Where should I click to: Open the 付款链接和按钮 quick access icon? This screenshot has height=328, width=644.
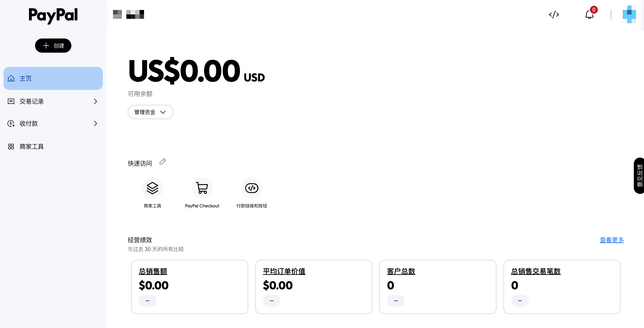[x=252, y=188]
